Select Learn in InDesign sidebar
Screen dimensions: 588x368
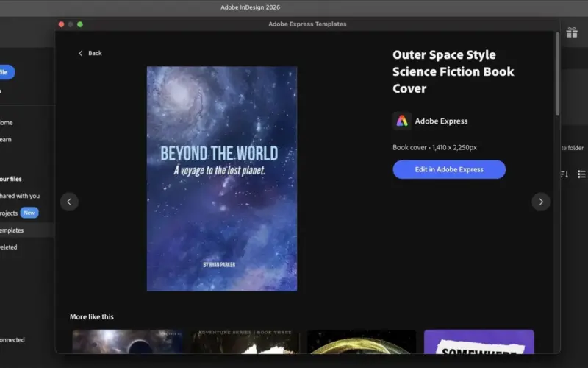6,139
